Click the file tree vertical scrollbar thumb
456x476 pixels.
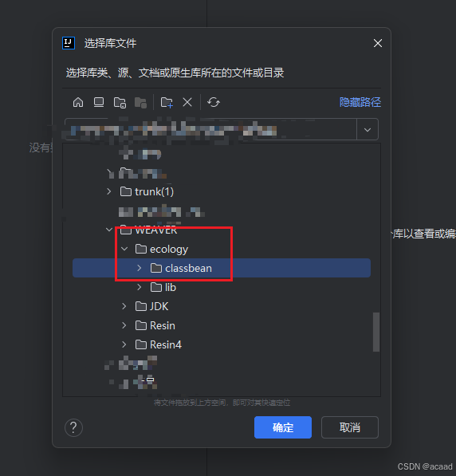[376, 332]
